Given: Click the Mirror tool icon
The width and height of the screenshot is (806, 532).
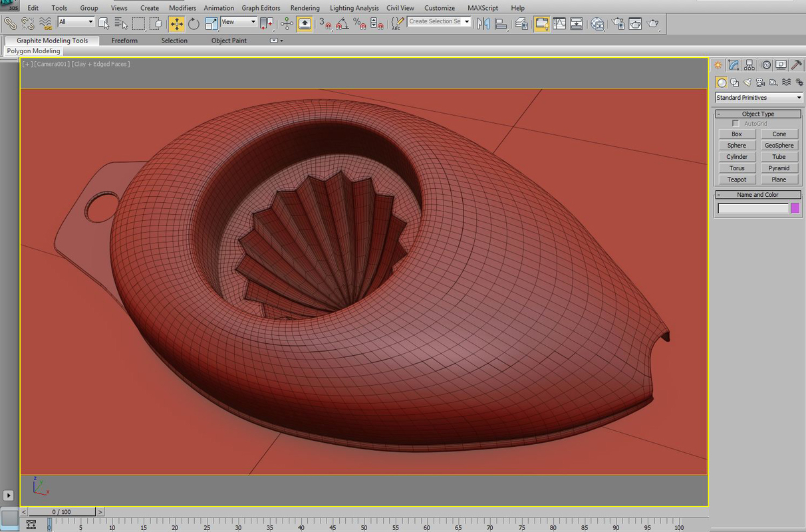Looking at the screenshot, I should pyautogui.click(x=483, y=23).
